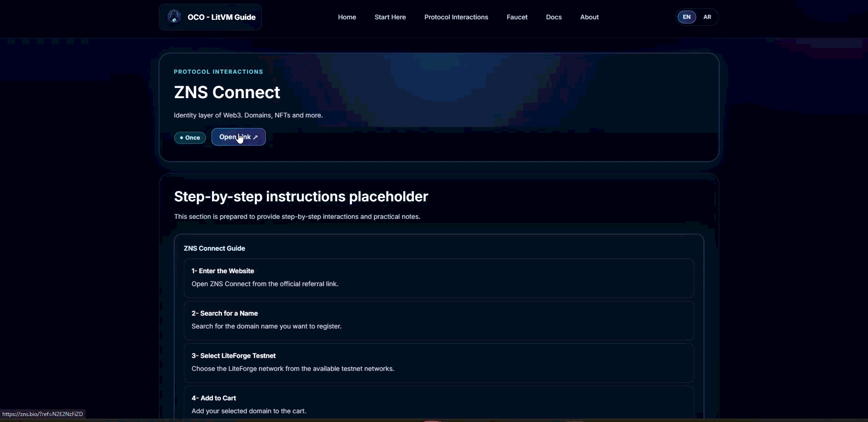Go to the Docs section
Screen dimensions: 868x422
[x=554, y=17]
